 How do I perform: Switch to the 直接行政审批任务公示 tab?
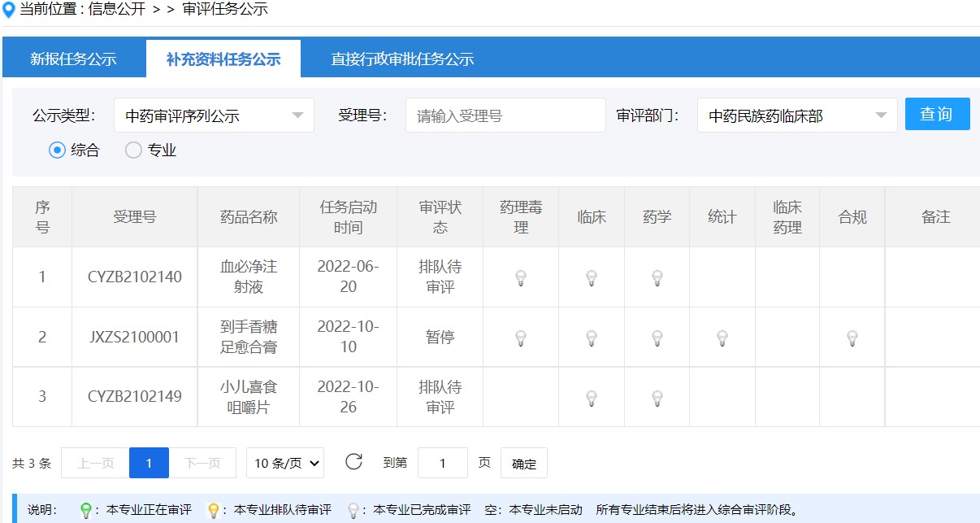pyautogui.click(x=404, y=58)
